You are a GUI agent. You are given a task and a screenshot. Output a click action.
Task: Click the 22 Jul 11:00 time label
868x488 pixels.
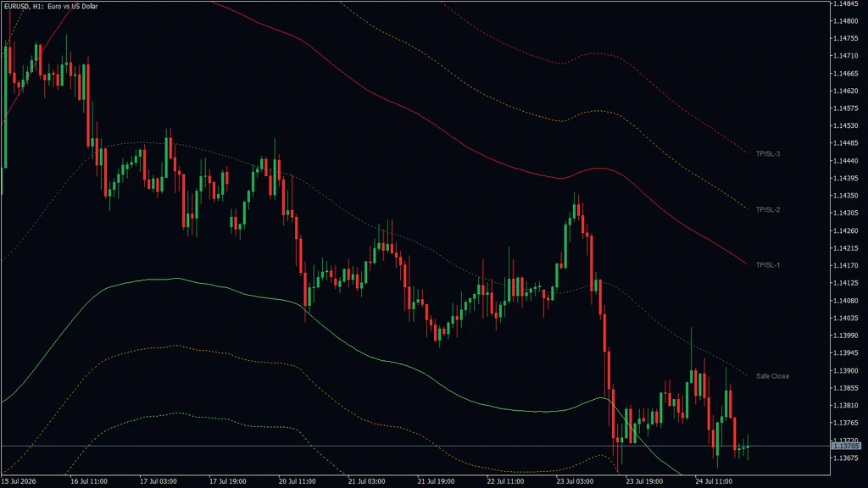pyautogui.click(x=505, y=481)
